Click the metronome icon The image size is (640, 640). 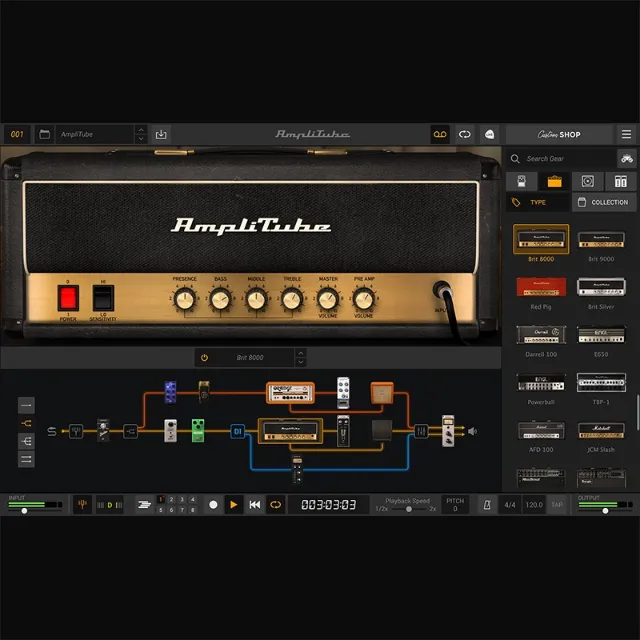point(487,505)
